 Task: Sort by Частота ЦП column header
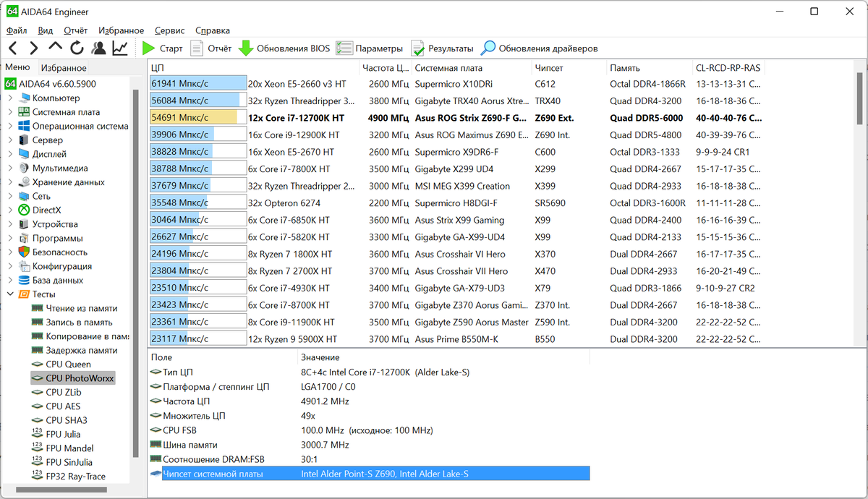point(386,68)
